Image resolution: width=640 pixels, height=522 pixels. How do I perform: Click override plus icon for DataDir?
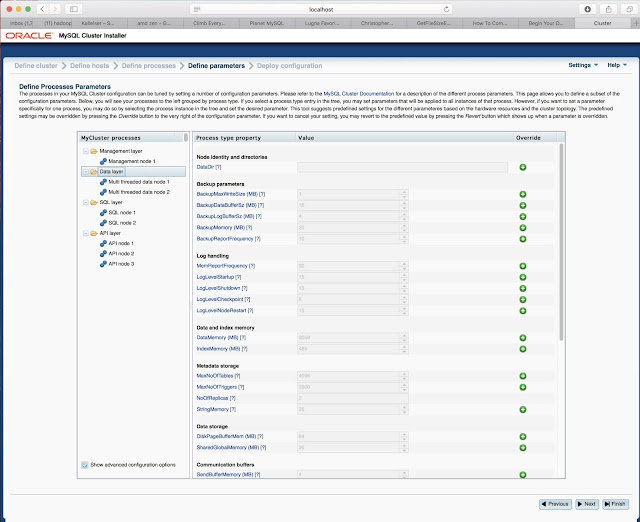[522, 167]
